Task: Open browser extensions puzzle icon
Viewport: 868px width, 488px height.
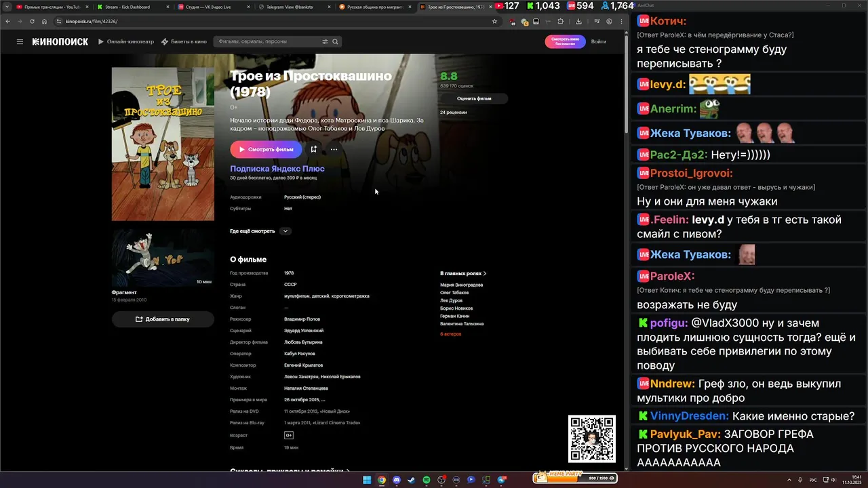Action: (x=560, y=22)
